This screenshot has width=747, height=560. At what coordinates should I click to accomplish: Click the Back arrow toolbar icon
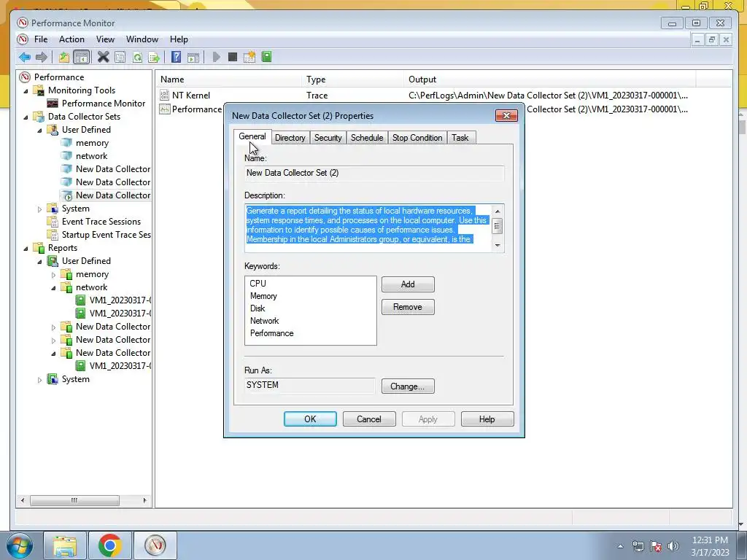[x=25, y=57]
